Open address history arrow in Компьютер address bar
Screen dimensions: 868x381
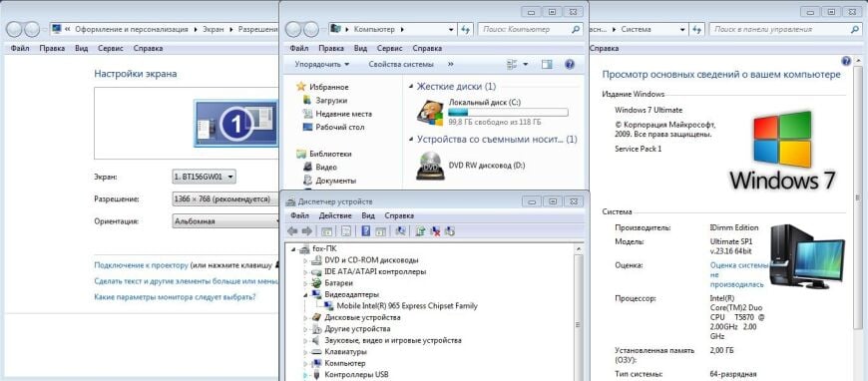click(x=452, y=29)
